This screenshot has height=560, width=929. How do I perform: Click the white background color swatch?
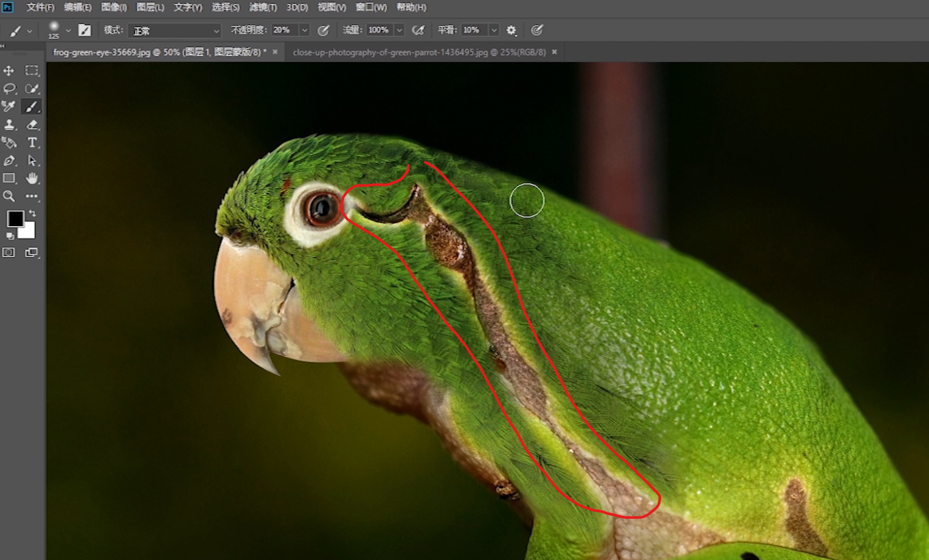click(x=27, y=231)
